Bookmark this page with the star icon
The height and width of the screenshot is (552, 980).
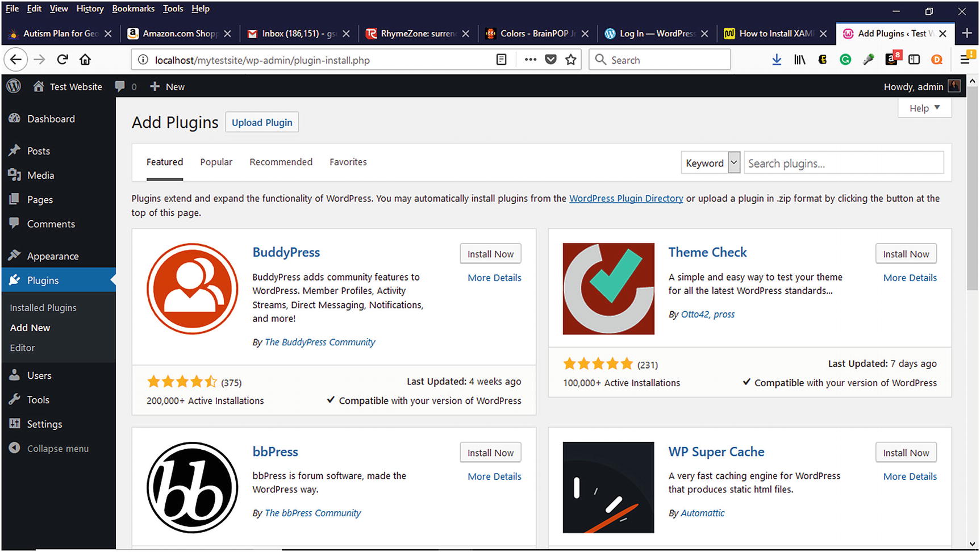(571, 60)
